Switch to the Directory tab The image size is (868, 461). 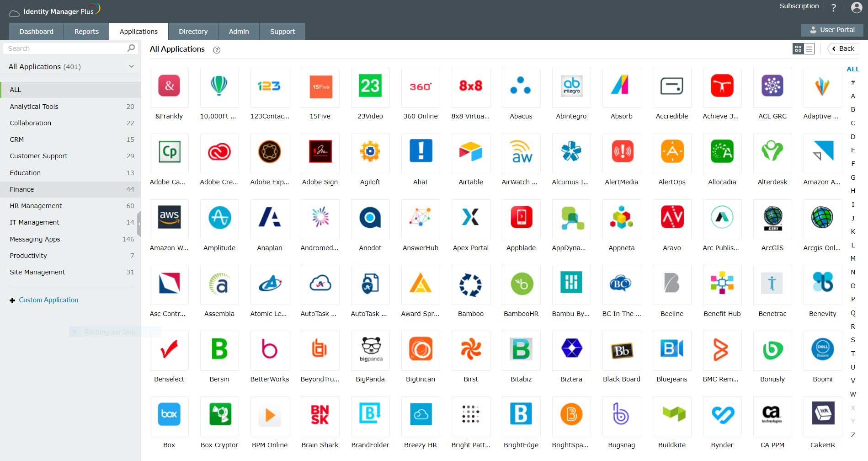[x=193, y=32]
